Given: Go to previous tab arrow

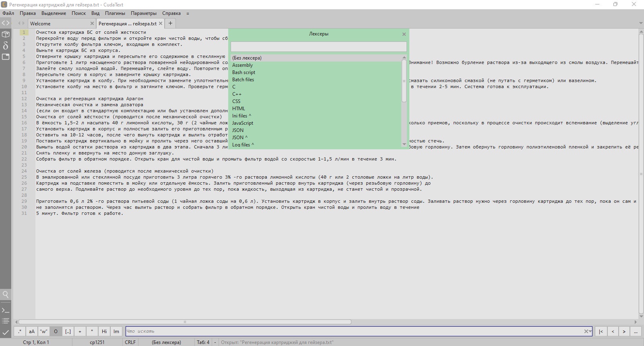Looking at the screenshot, I should 19,23.
